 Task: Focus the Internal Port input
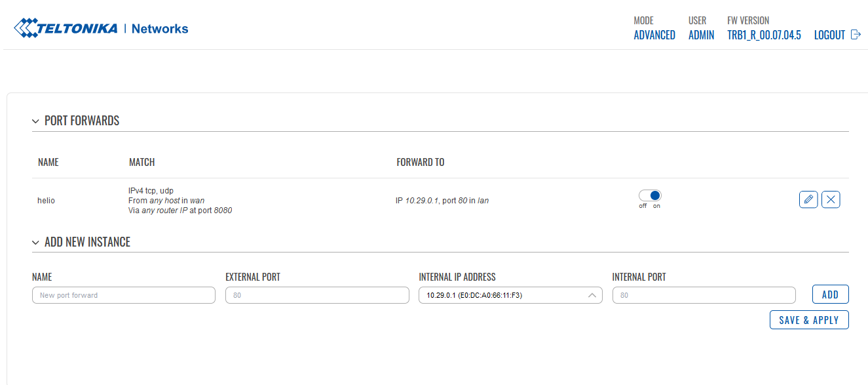[x=704, y=295]
